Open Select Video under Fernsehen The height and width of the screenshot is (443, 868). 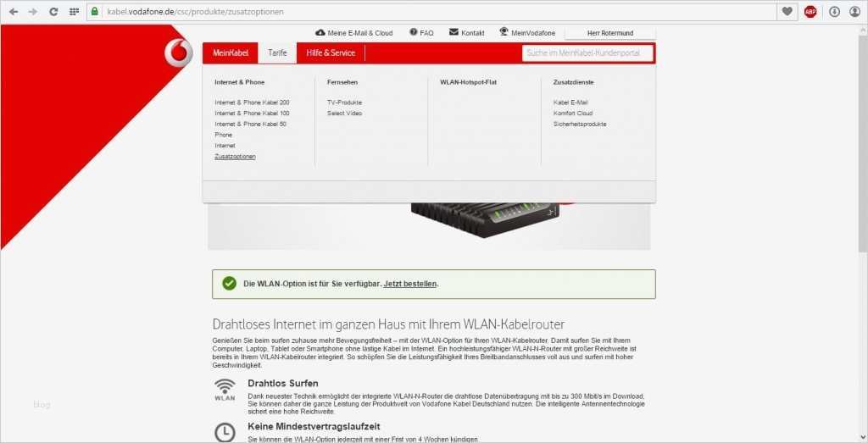click(x=344, y=114)
